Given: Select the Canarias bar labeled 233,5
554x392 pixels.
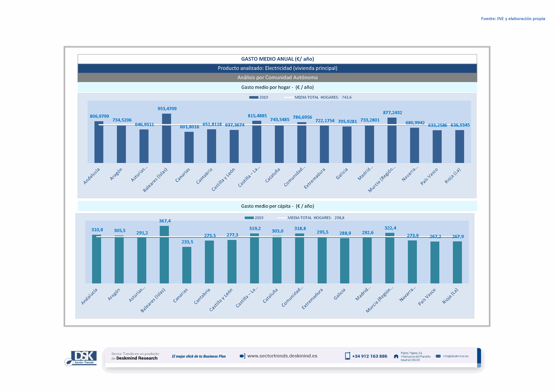Looking at the screenshot, I should coord(187,266).
